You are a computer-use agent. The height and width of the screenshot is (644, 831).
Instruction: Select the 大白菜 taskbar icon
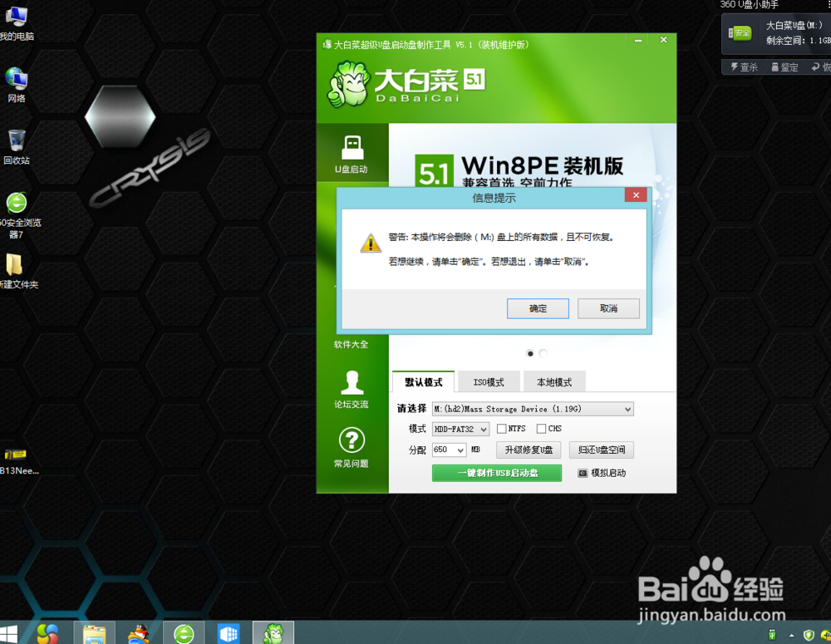click(x=273, y=633)
